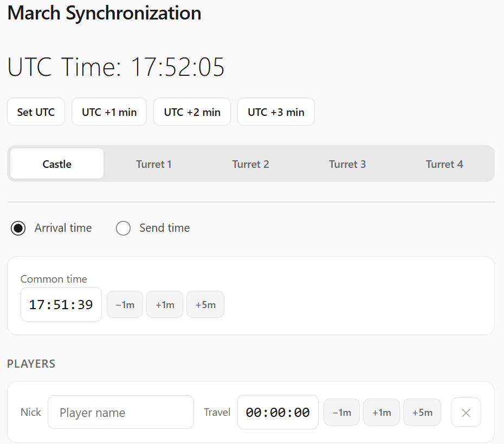504x444 pixels.
Task: Switch to the Turret 4 tab
Action: 444,164
